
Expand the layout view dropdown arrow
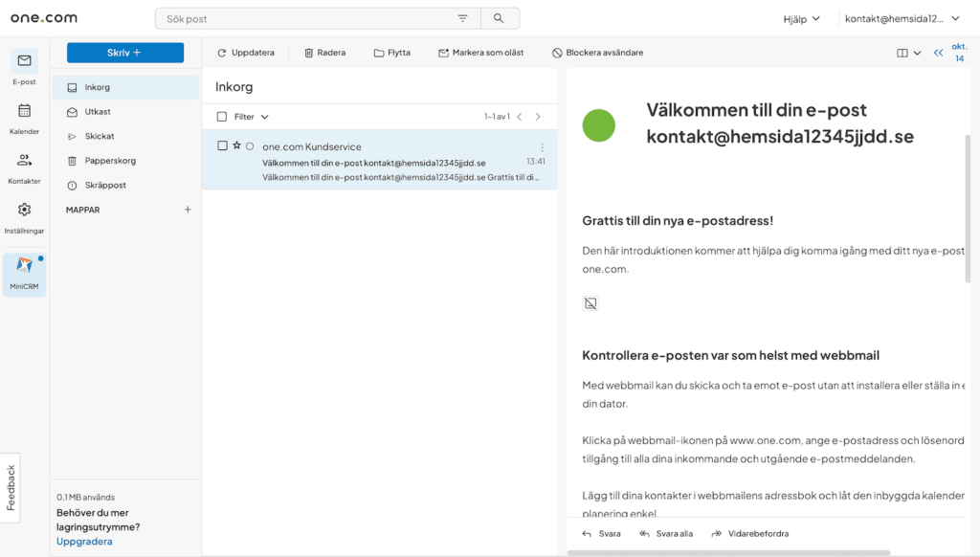point(918,54)
